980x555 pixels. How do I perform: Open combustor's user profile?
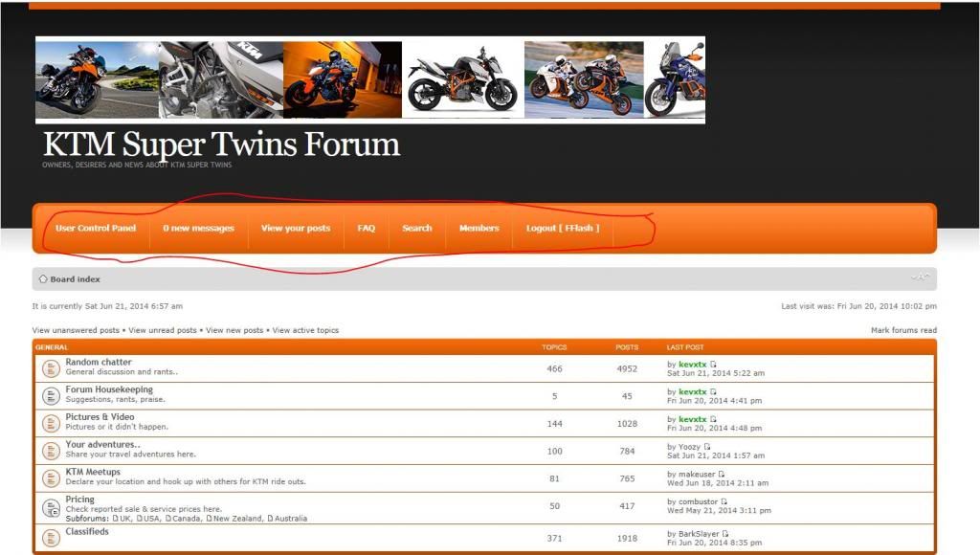click(698, 501)
